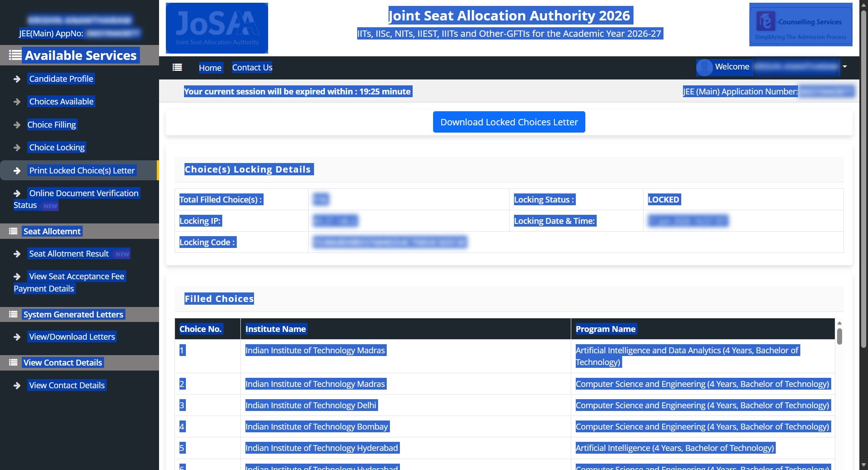Click the list icon beside System Generated Letters
This screenshot has width=868, height=470.
pyautogui.click(x=13, y=314)
